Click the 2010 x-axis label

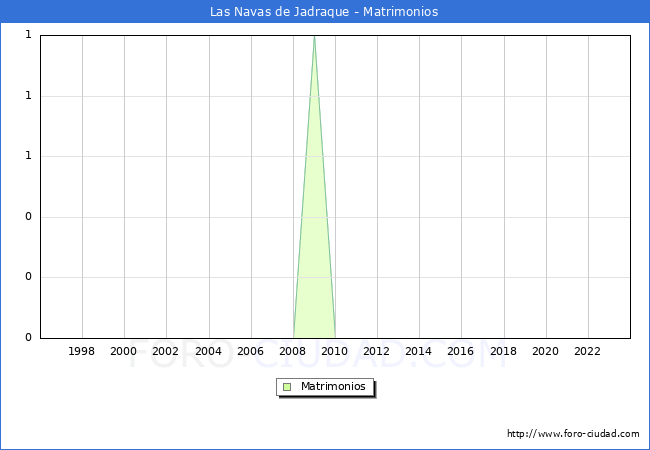tap(334, 351)
